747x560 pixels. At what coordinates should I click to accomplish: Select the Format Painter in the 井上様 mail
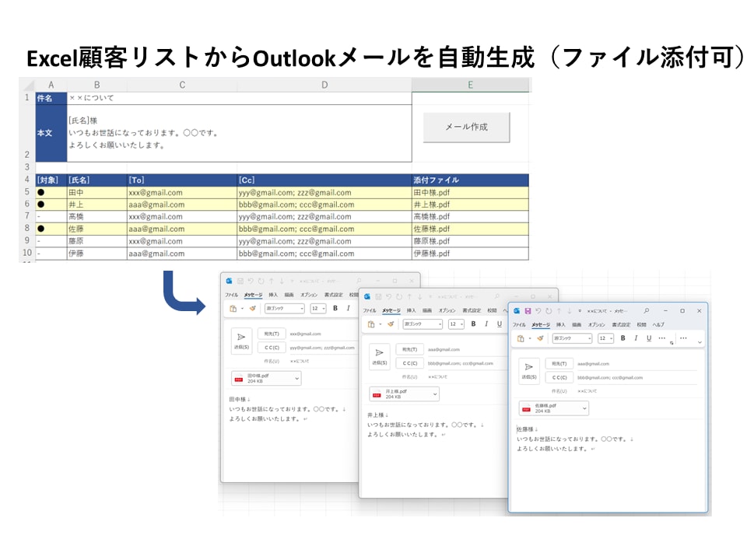pyautogui.click(x=391, y=324)
